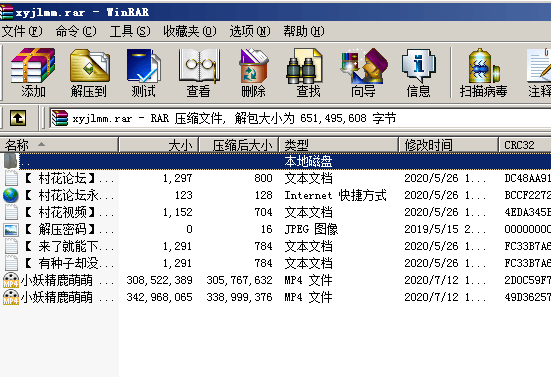Show archive 信息 (Info) icon
The width and height of the screenshot is (551, 377).
click(x=419, y=73)
